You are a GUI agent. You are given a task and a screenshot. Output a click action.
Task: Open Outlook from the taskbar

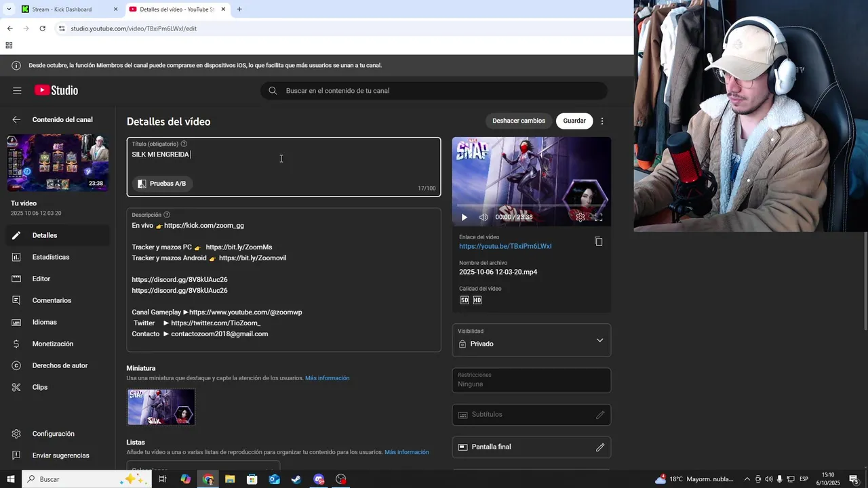point(274,479)
